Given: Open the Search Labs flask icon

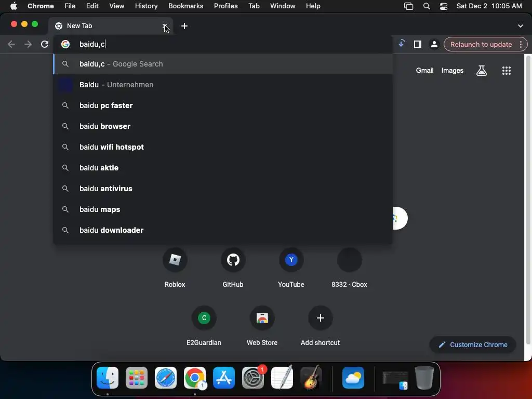Looking at the screenshot, I should (x=482, y=71).
